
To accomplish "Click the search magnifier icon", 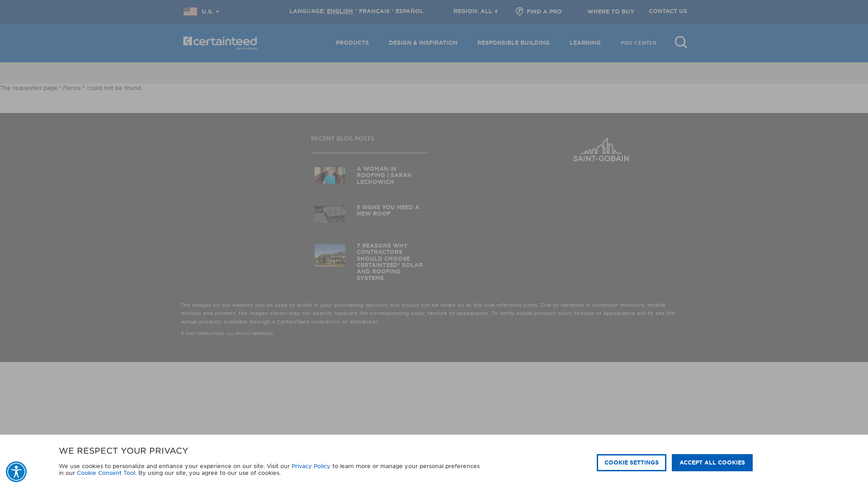I will (x=681, y=42).
